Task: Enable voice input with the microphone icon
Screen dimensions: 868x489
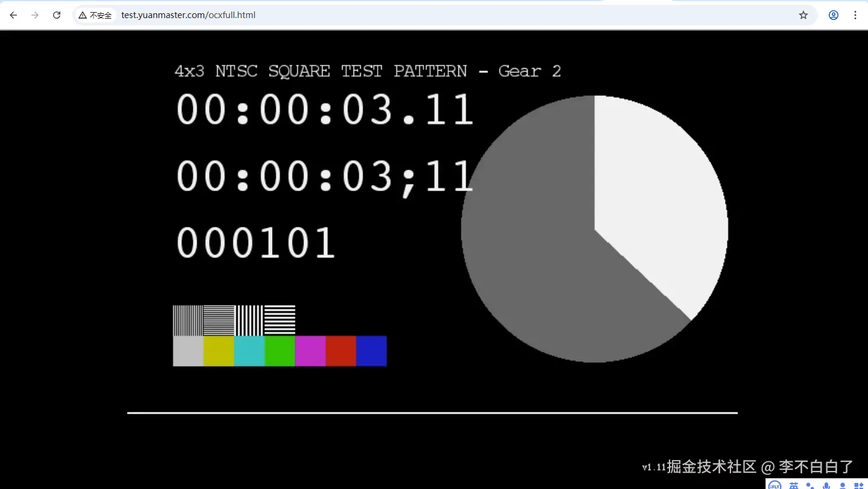Action: pyautogui.click(x=826, y=485)
